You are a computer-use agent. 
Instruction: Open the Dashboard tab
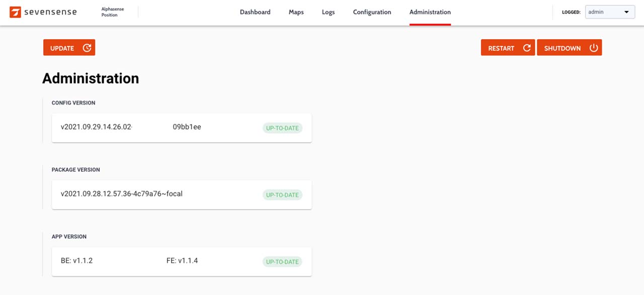point(255,12)
